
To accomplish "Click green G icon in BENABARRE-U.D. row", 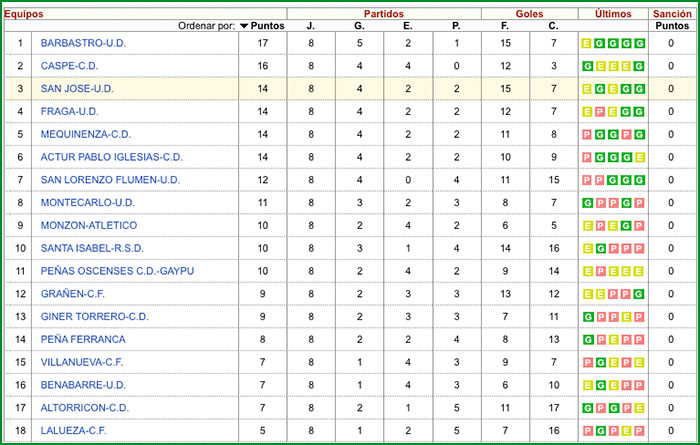I will pyautogui.click(x=600, y=385).
